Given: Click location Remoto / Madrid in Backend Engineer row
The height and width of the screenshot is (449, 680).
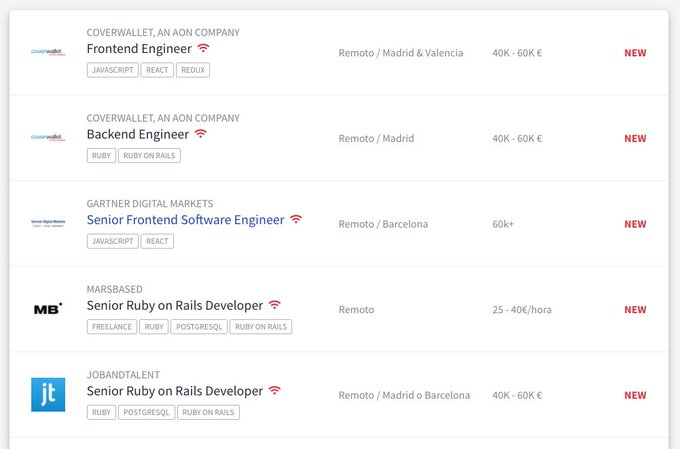Looking at the screenshot, I should pos(376,138).
